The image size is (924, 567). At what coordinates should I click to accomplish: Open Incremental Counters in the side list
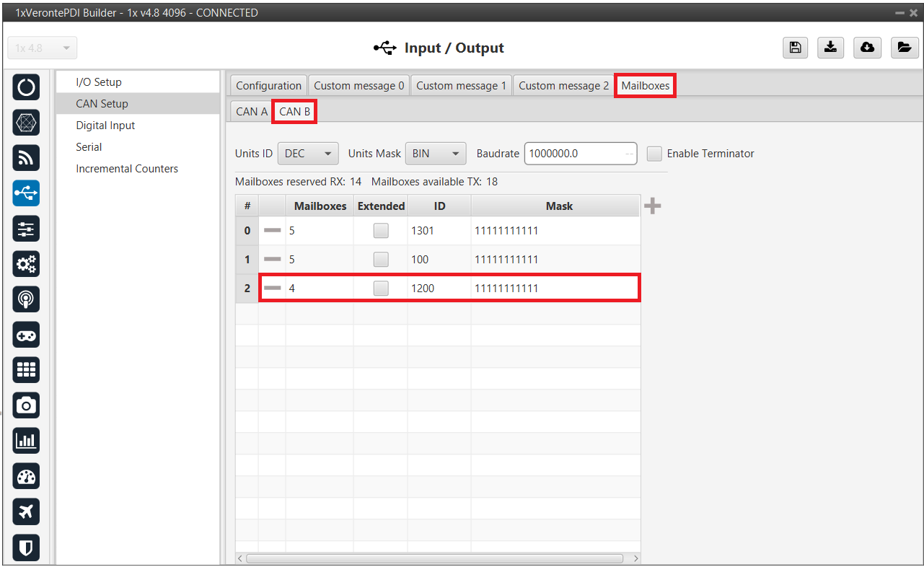coord(127,169)
